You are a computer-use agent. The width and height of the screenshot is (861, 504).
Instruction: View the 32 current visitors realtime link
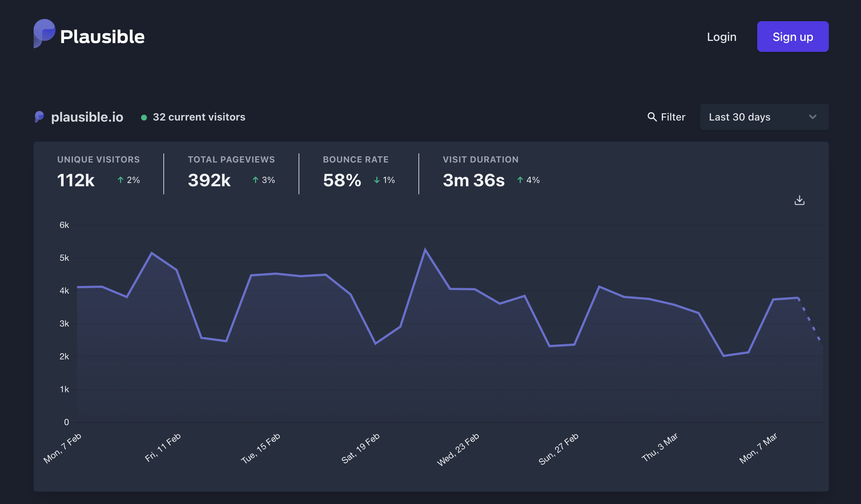pyautogui.click(x=199, y=117)
